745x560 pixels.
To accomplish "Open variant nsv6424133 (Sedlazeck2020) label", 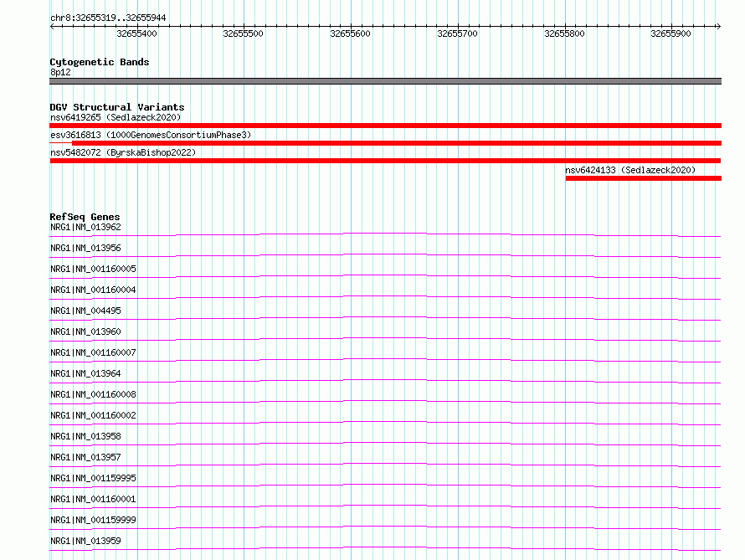I will click(630, 170).
